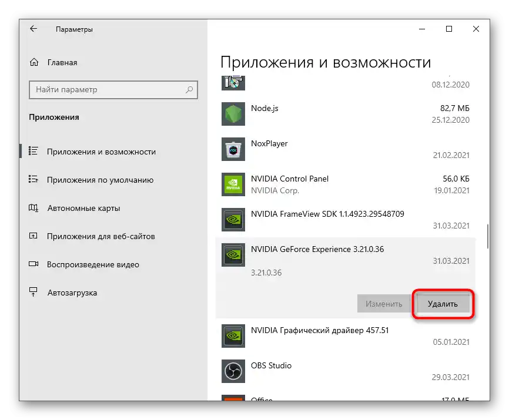Open Воспроизведение видео section
509x420 pixels.
pyautogui.click(x=93, y=264)
